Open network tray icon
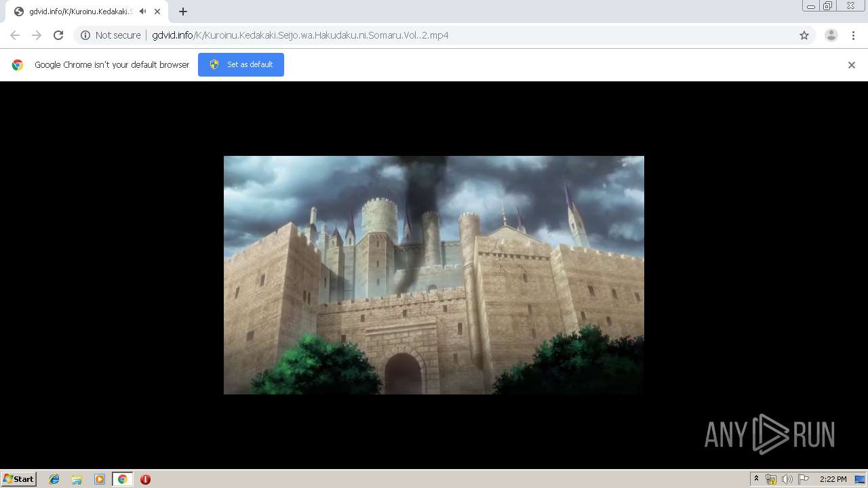This screenshot has height=488, width=868. 771,479
